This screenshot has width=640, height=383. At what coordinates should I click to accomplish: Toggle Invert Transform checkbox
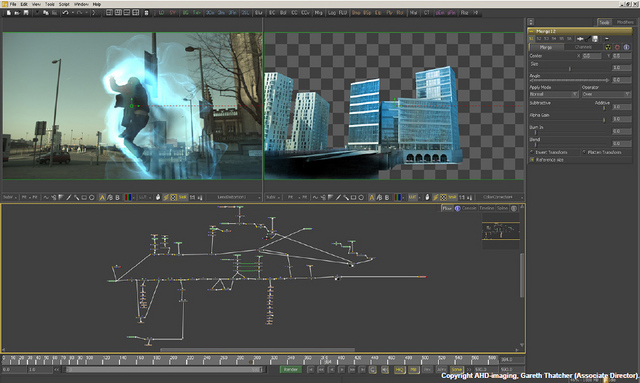tap(532, 152)
